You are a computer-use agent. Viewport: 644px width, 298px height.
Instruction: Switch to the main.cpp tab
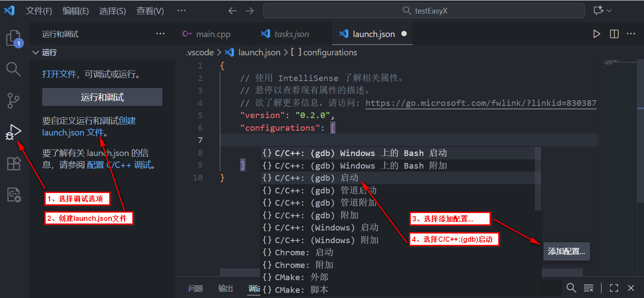(x=214, y=34)
